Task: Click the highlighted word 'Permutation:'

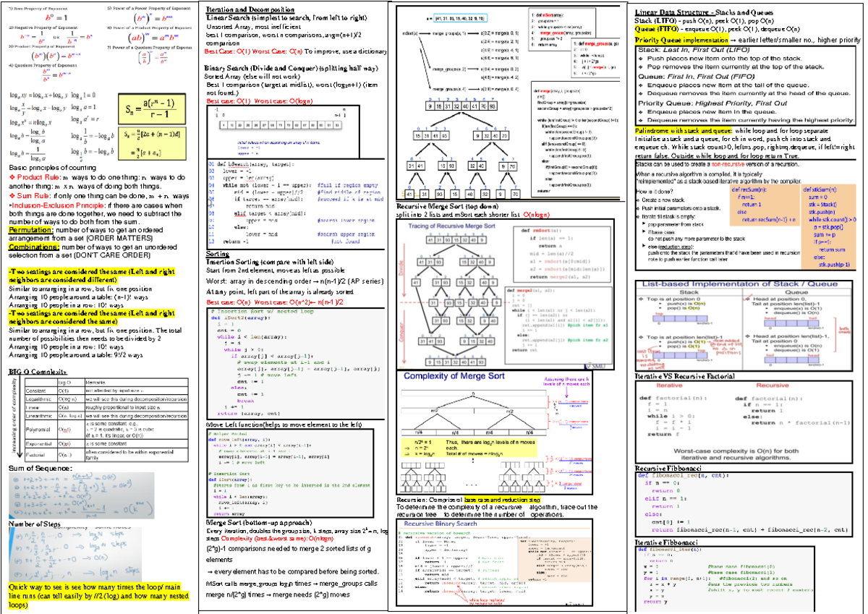Action: pyautogui.click(x=30, y=229)
